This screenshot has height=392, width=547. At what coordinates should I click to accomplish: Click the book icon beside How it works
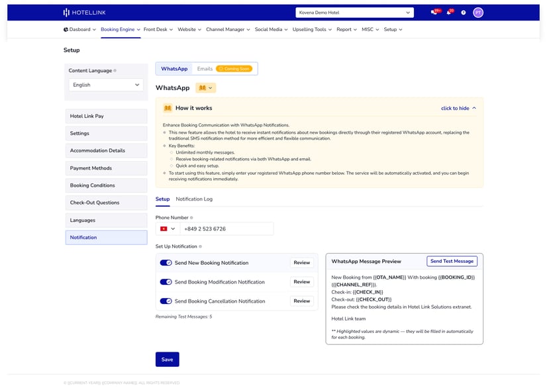click(x=168, y=108)
